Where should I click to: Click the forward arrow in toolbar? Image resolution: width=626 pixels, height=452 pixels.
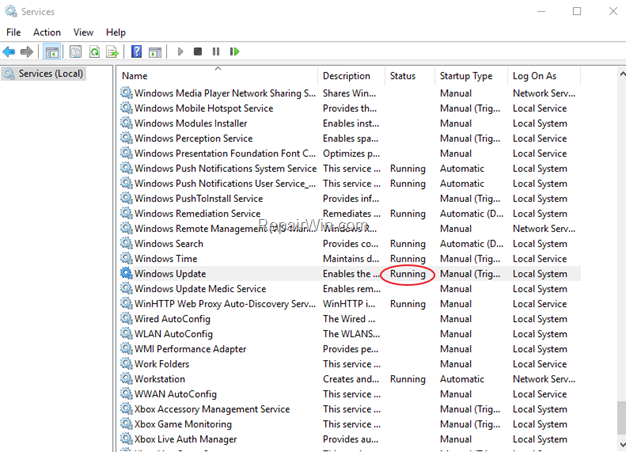tap(26, 52)
